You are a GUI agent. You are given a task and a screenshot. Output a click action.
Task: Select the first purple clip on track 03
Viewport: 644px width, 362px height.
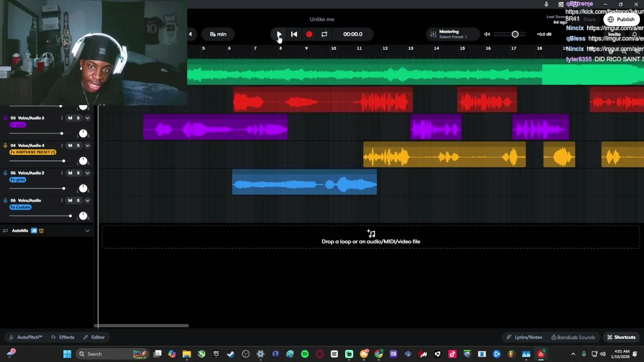pyautogui.click(x=215, y=127)
